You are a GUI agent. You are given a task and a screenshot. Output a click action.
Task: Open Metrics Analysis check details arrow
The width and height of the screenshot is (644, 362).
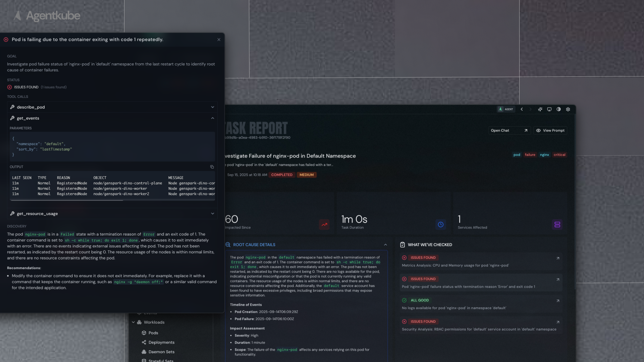[558, 258]
